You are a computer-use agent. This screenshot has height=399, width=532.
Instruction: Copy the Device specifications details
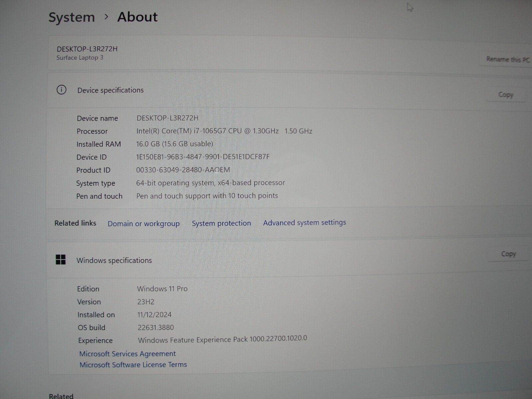(x=505, y=94)
